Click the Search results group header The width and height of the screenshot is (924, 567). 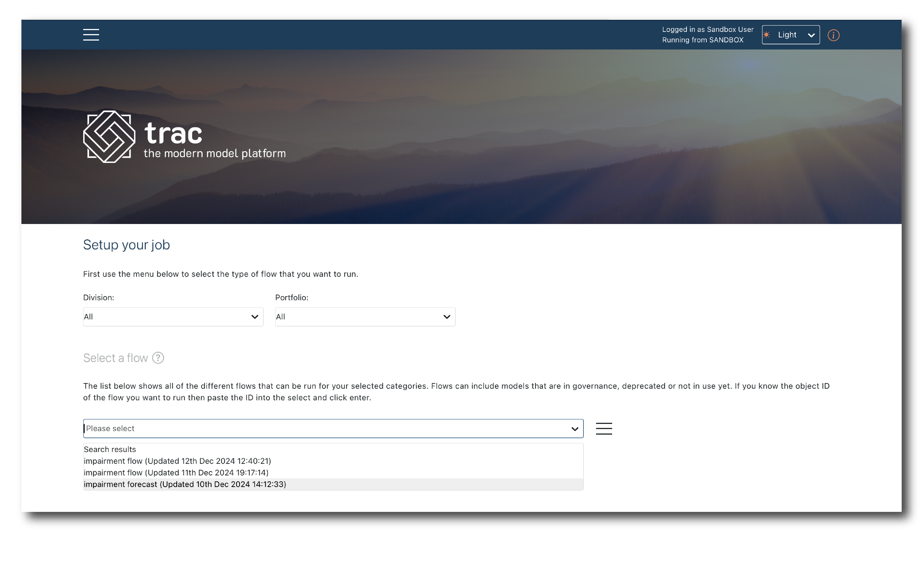tap(110, 449)
